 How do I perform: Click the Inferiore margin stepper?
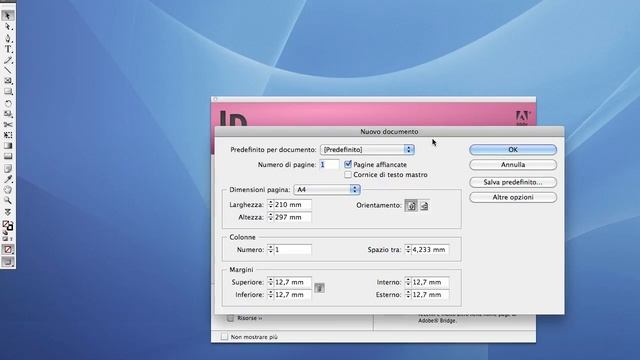pos(270,295)
